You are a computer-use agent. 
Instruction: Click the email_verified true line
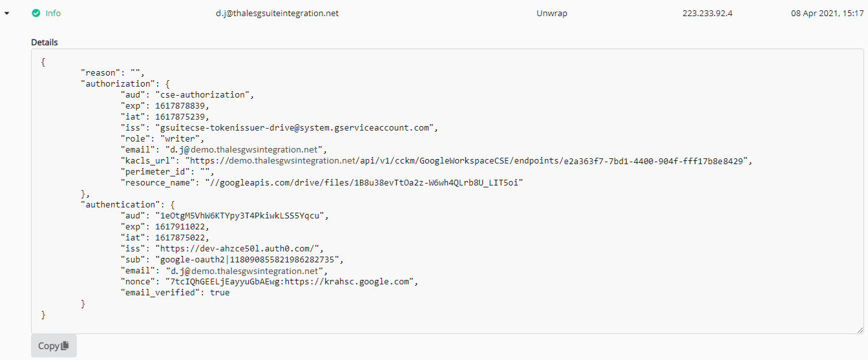pos(175,293)
